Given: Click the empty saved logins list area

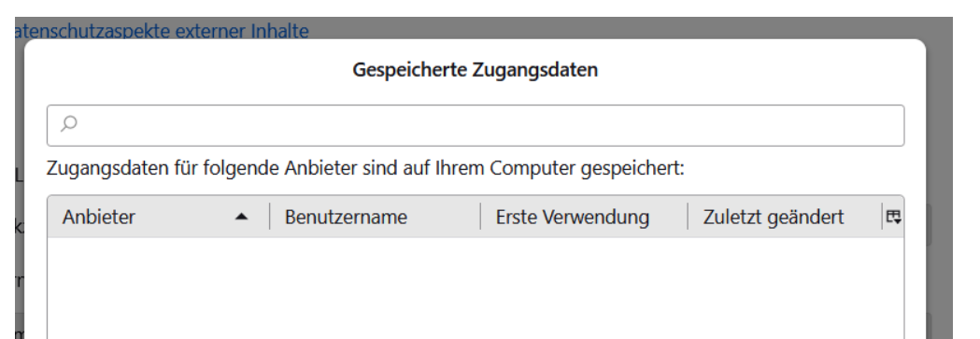Looking at the screenshot, I should click(x=476, y=288).
